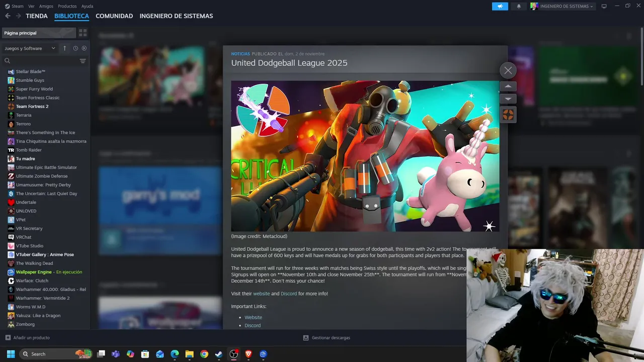644x362 pixels.
Task: Open the Windows Start button
Action: [11, 354]
